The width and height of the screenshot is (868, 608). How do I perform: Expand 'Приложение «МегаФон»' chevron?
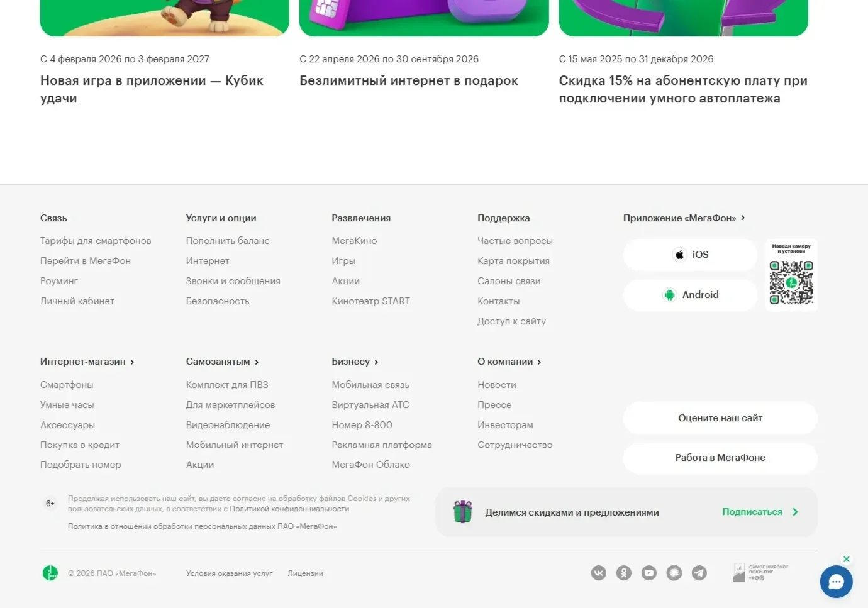pyautogui.click(x=743, y=218)
